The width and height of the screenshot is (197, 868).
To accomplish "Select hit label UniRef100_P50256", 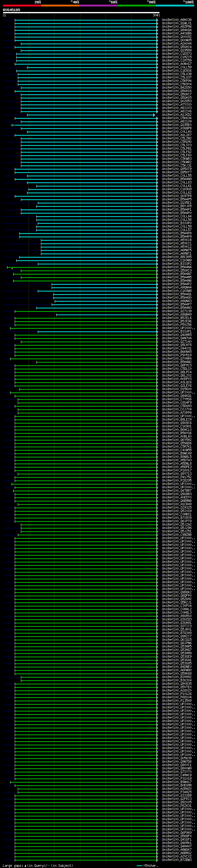I will click(177, 325).
